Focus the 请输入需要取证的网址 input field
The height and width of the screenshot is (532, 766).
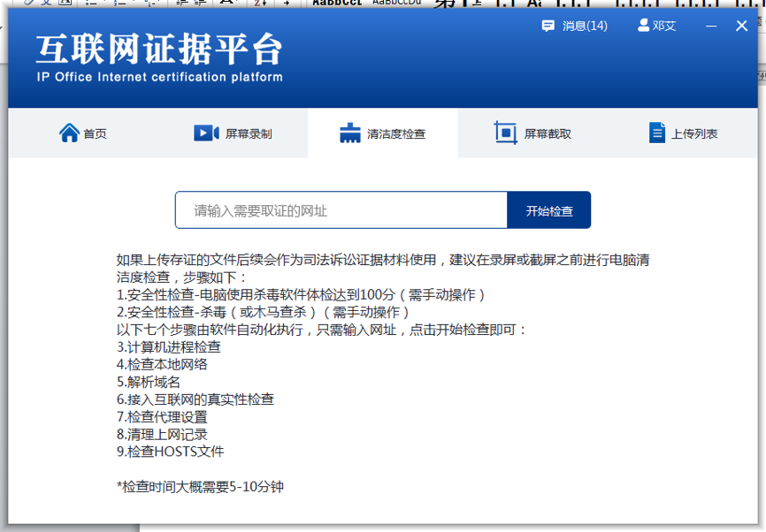coord(341,210)
